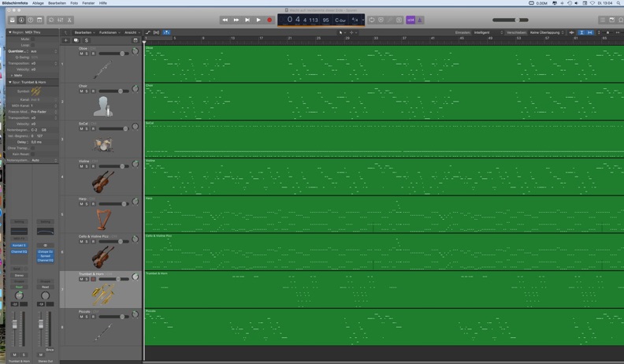Solo the Choir track
The width and height of the screenshot is (624, 364).
pos(87,91)
